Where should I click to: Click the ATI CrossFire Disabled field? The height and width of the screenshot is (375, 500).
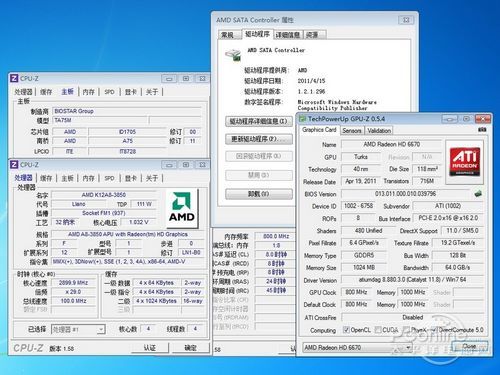tap(412, 317)
